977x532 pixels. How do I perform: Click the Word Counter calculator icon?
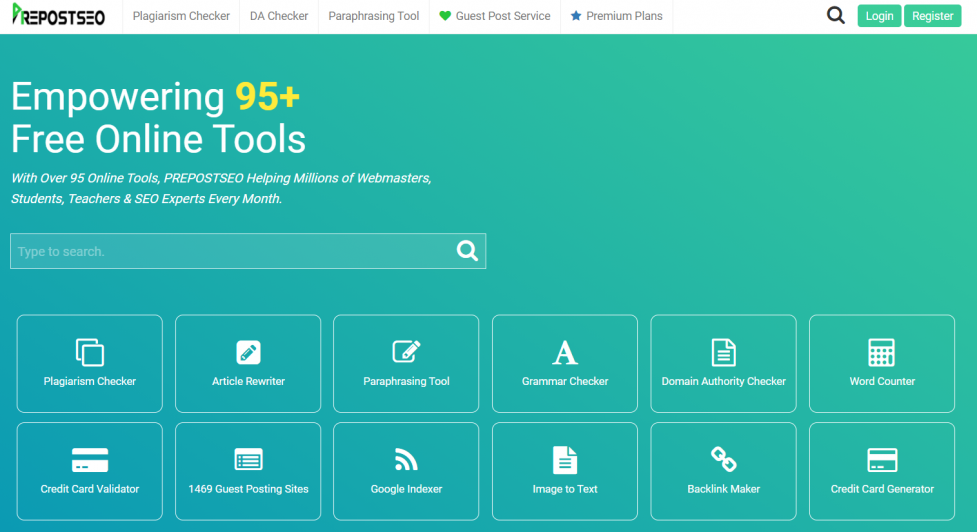coord(882,353)
